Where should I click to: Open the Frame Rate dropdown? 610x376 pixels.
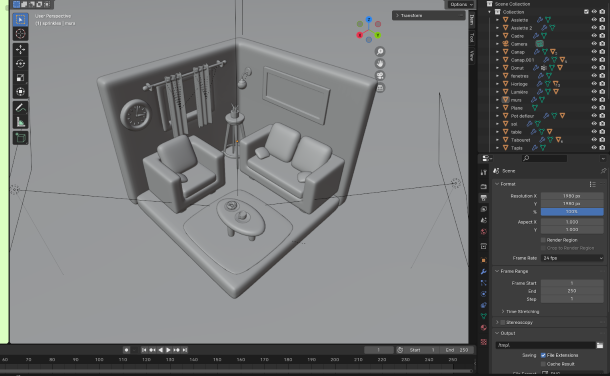pos(572,258)
